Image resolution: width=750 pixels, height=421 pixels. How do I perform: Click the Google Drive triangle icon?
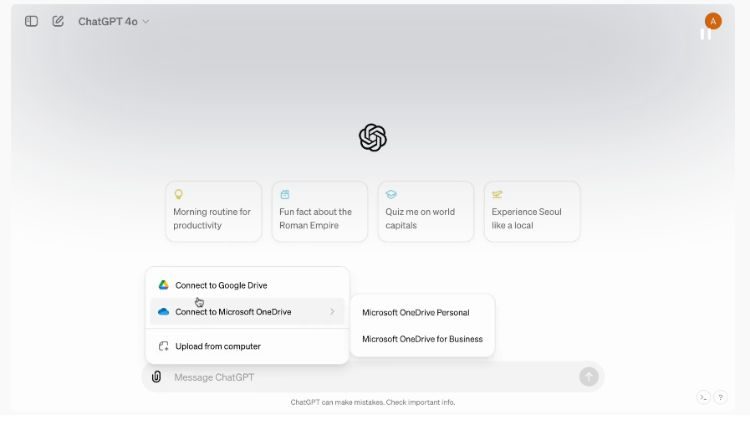164,285
